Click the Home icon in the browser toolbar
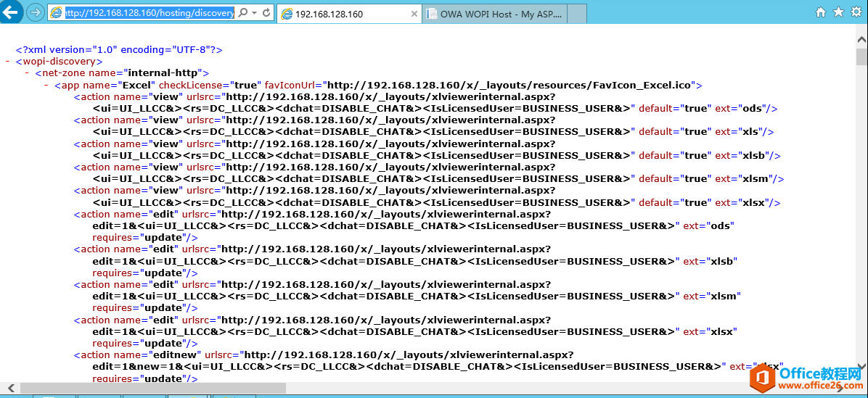 pos(821,12)
